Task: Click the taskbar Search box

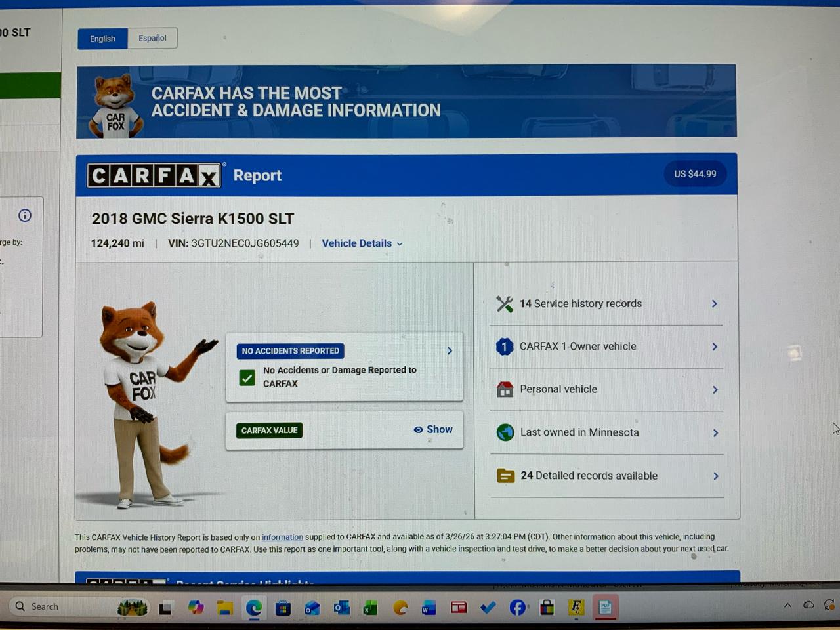Action: point(59,606)
